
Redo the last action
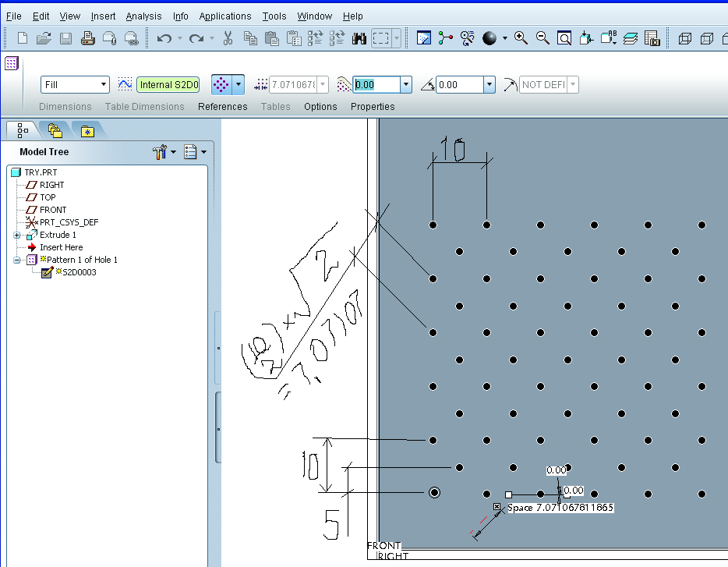click(x=196, y=38)
